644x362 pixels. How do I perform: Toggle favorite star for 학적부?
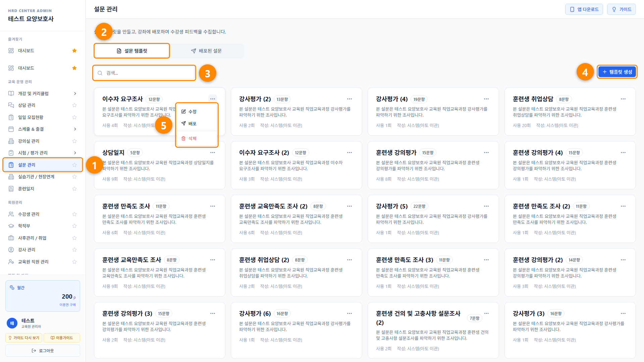[x=74, y=226]
